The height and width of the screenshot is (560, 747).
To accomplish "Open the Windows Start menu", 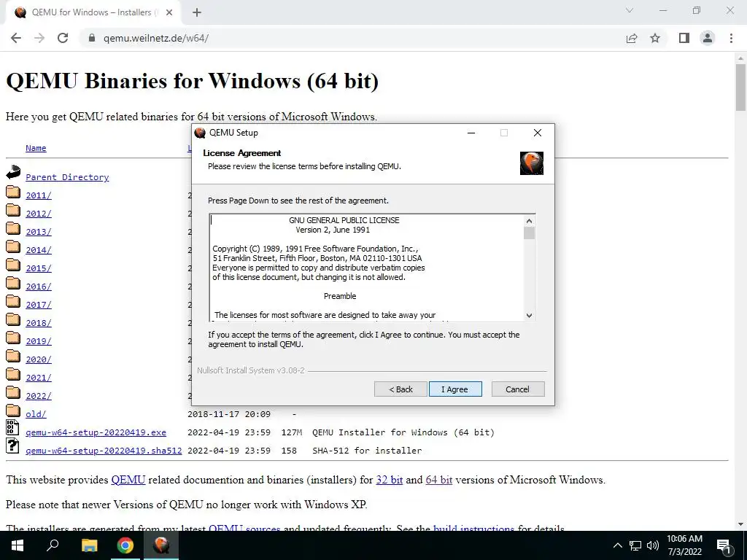I will pyautogui.click(x=18, y=545).
